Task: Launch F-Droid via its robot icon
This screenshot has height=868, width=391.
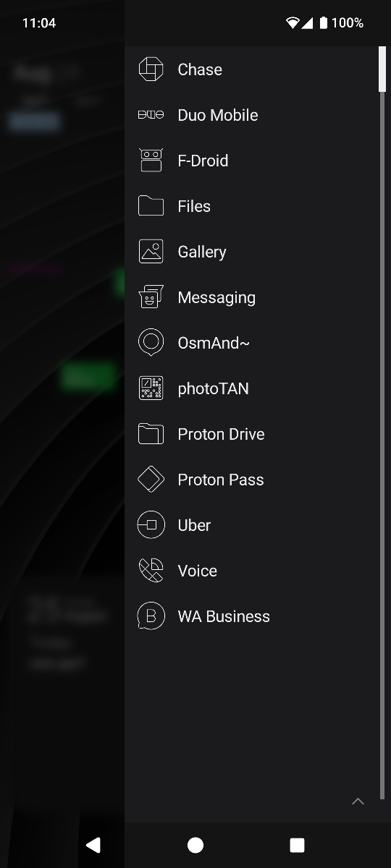Action: coord(151,161)
